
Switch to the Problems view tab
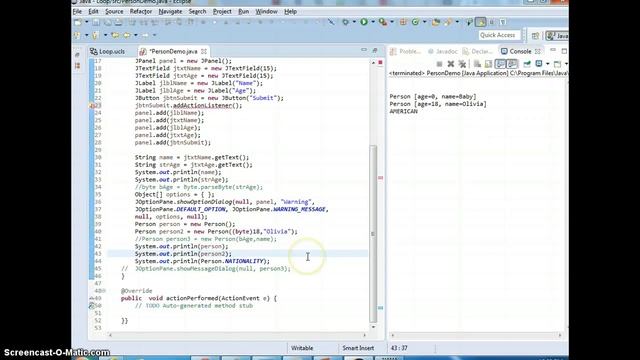tap(405, 51)
